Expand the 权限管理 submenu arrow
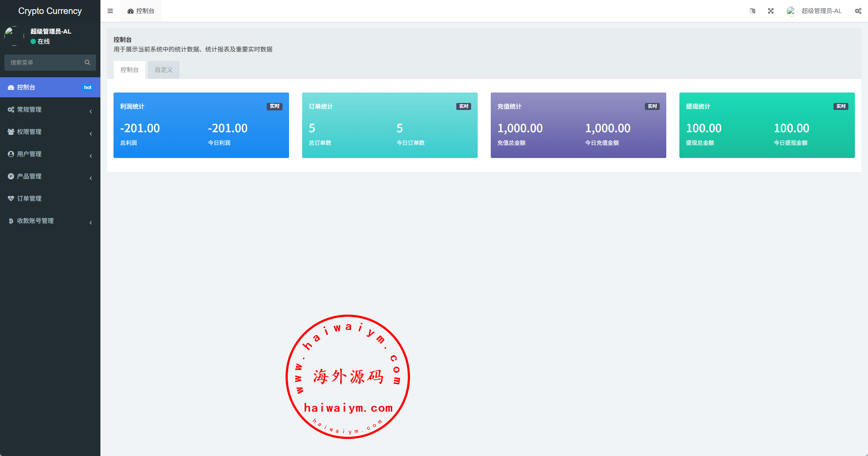The width and height of the screenshot is (868, 456). click(91, 134)
